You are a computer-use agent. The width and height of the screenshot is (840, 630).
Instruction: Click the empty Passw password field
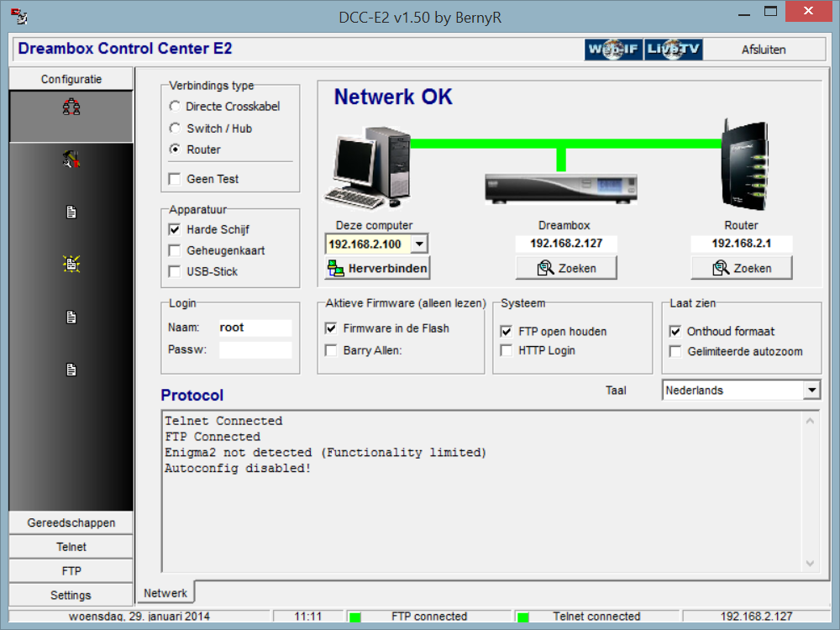coord(255,349)
